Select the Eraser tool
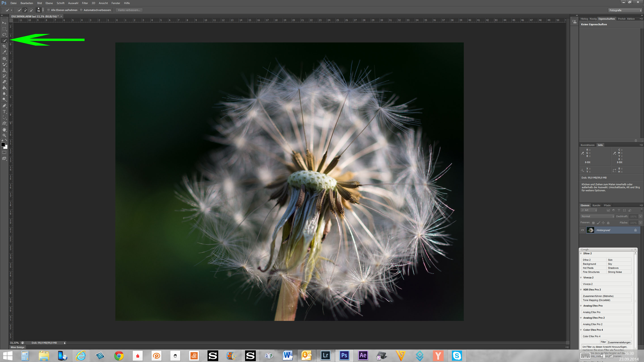Screen dimensions: 644x362 click(4, 82)
